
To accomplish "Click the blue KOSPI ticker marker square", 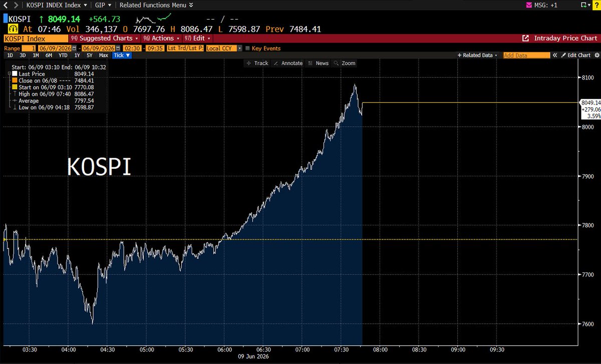I will click(x=6, y=19).
